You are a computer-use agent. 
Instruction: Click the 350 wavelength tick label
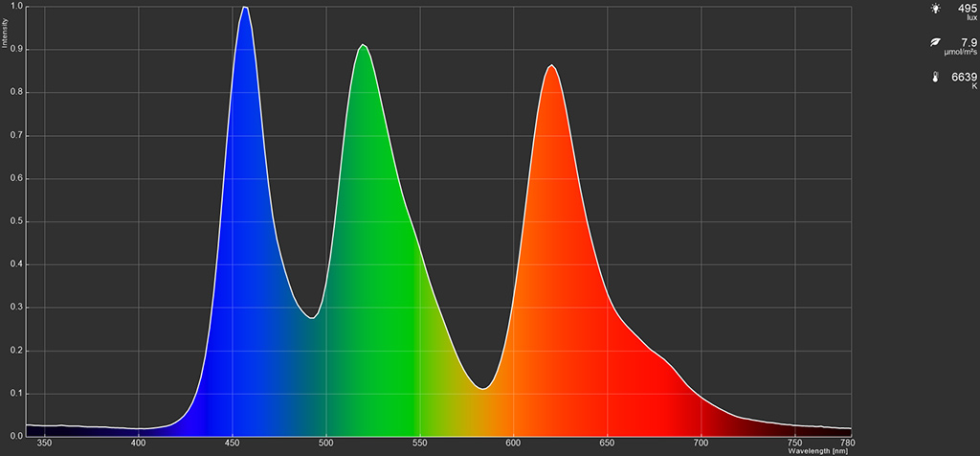(44, 443)
